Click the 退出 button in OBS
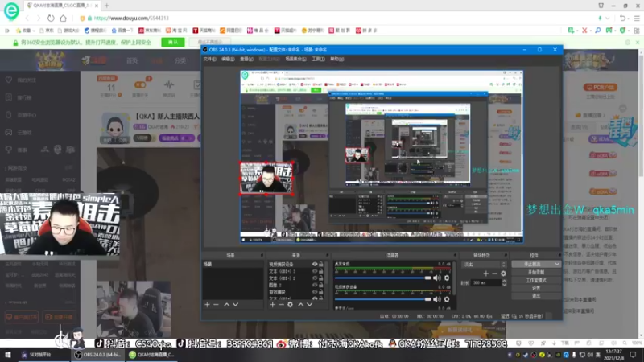 tap(536, 296)
